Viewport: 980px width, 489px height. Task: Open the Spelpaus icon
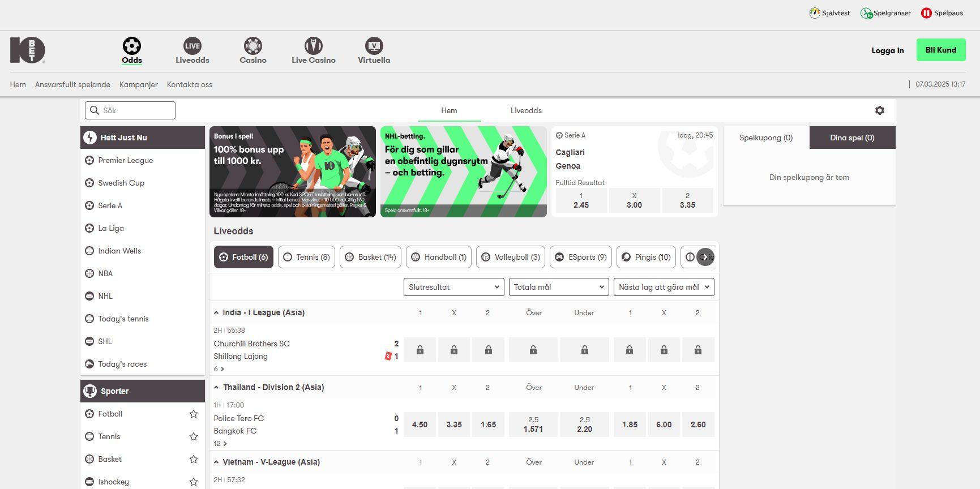pos(926,13)
